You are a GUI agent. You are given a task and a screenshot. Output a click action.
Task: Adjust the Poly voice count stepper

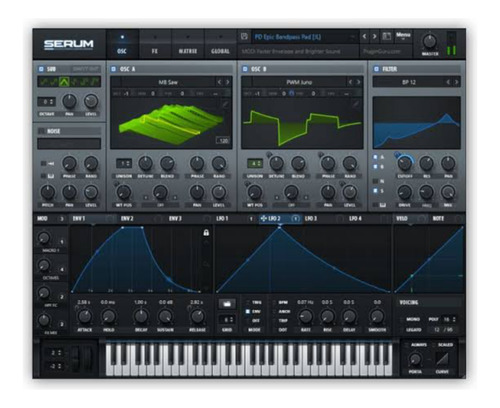pyautogui.click(x=449, y=319)
